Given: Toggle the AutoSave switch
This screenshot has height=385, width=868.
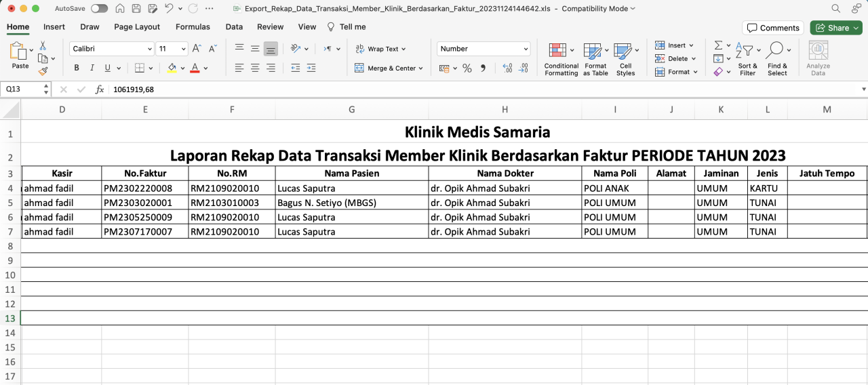Looking at the screenshot, I should [99, 9].
